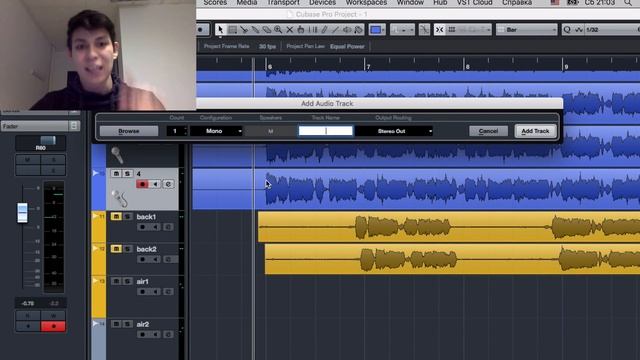
Task: Open Stereo Out output routing dropdown
Action: pyautogui.click(x=394, y=131)
